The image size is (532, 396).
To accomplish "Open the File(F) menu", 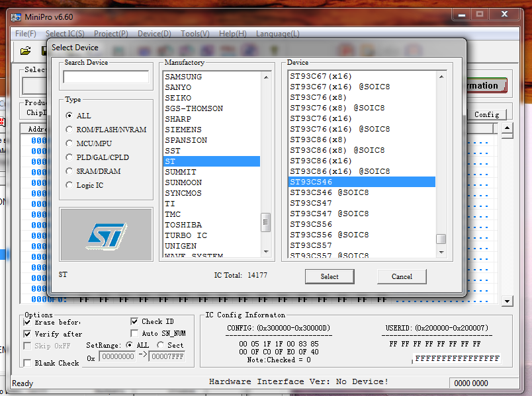I will click(x=25, y=34).
